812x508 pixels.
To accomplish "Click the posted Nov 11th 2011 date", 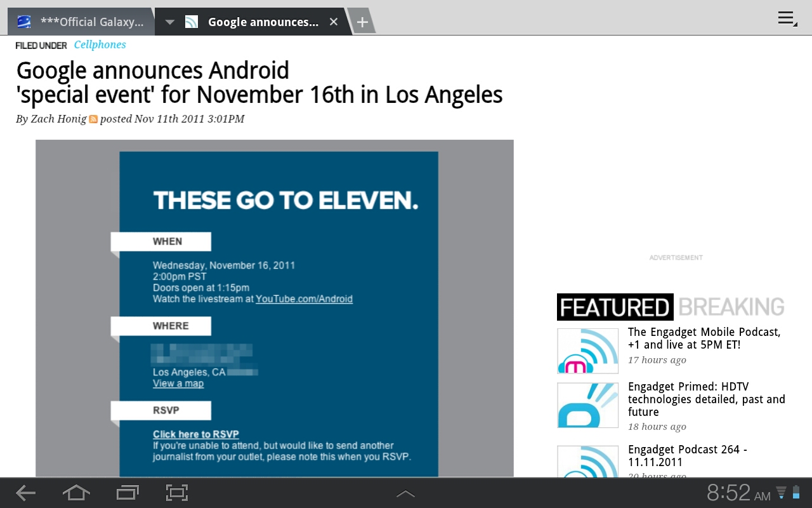I will [x=172, y=119].
